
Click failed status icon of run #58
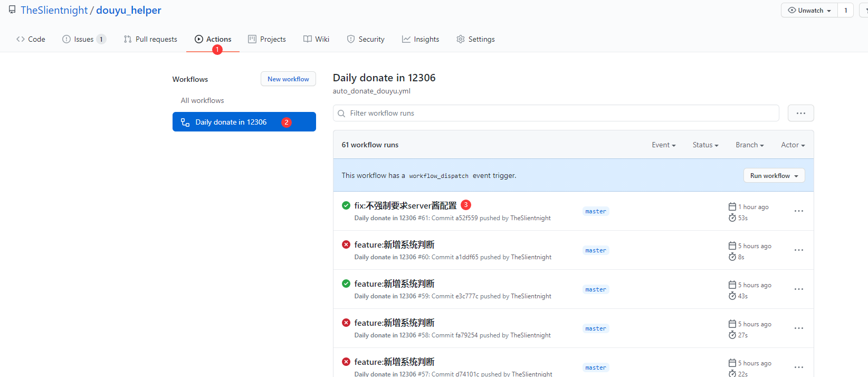(346, 323)
